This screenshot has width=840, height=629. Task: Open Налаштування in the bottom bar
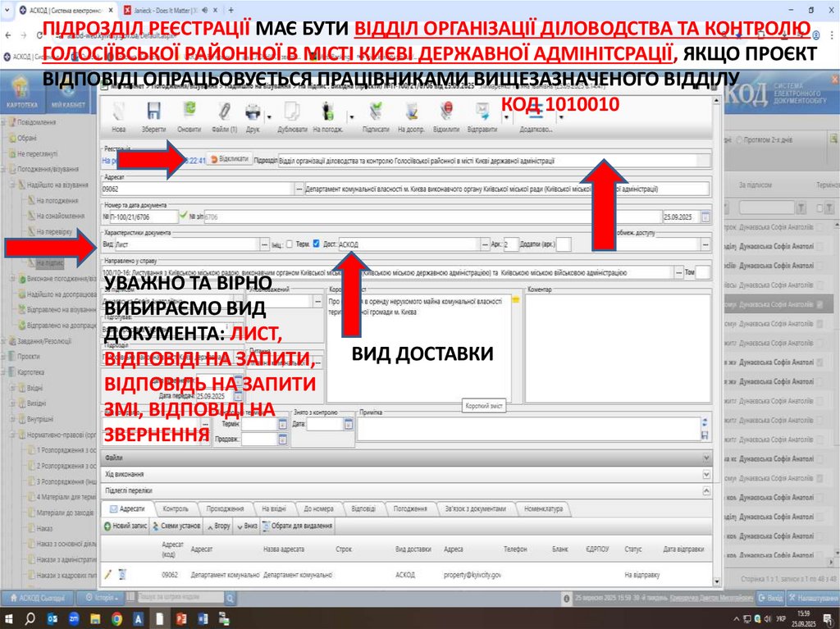[x=813, y=597]
